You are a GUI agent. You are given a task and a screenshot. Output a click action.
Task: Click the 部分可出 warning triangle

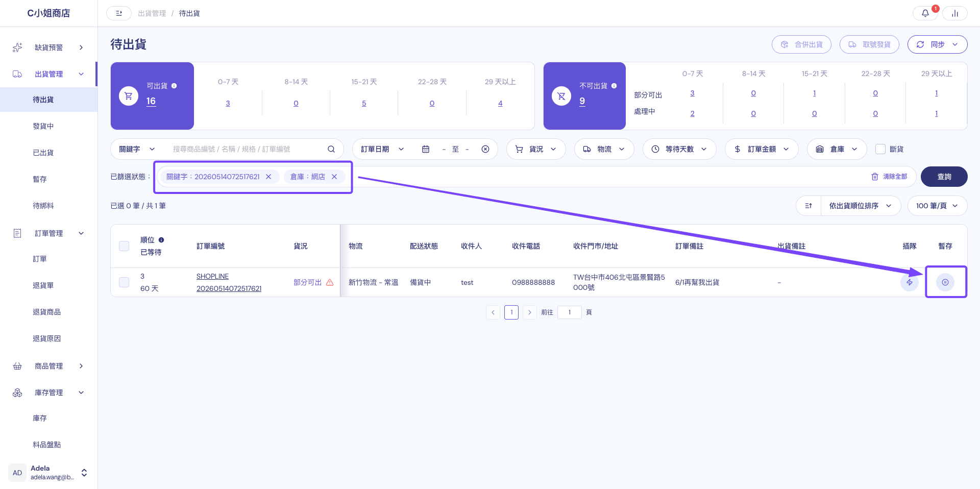[330, 282]
